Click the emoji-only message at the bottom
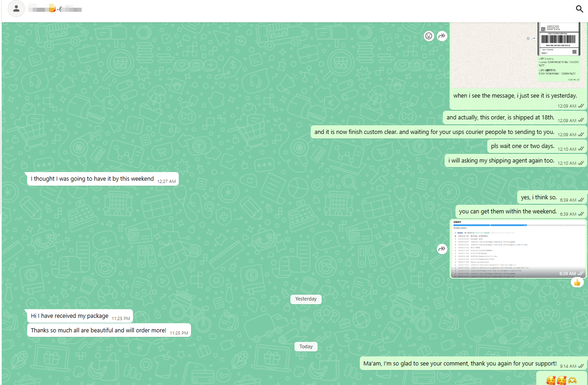This screenshot has height=385, width=588. [x=562, y=379]
